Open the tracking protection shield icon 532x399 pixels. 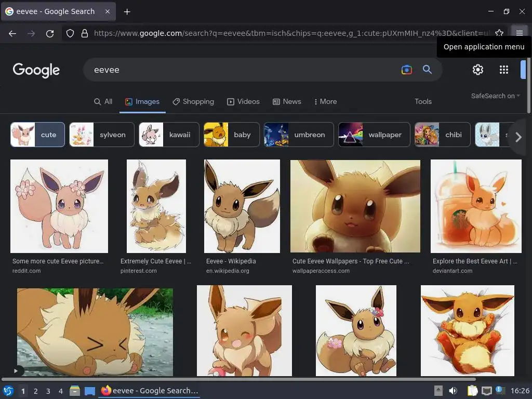point(70,33)
